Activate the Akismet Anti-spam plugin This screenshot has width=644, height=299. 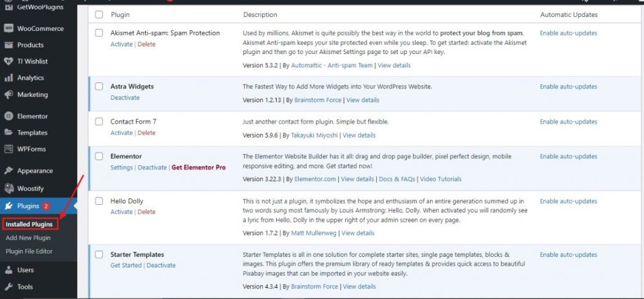click(x=121, y=45)
